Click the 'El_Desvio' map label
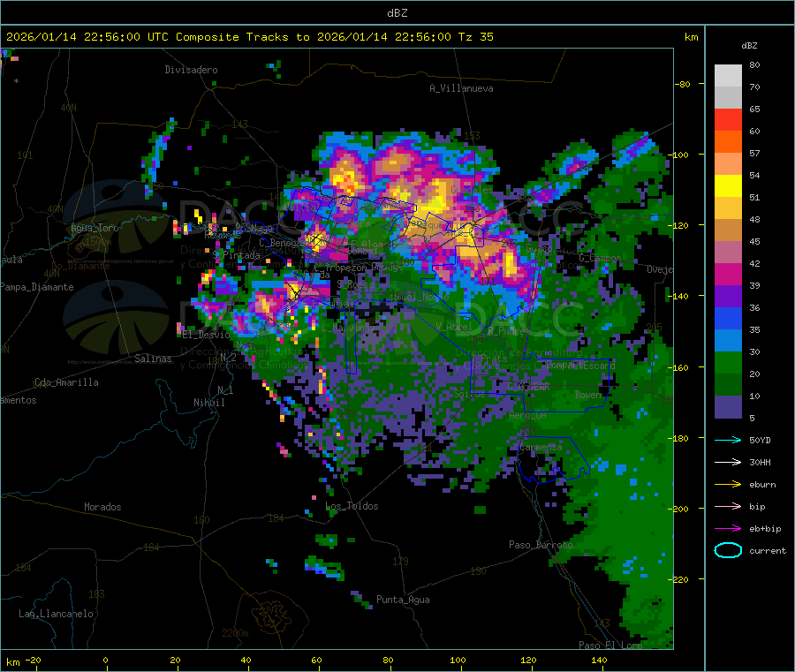Image resolution: width=795 pixels, height=672 pixels. [206, 335]
